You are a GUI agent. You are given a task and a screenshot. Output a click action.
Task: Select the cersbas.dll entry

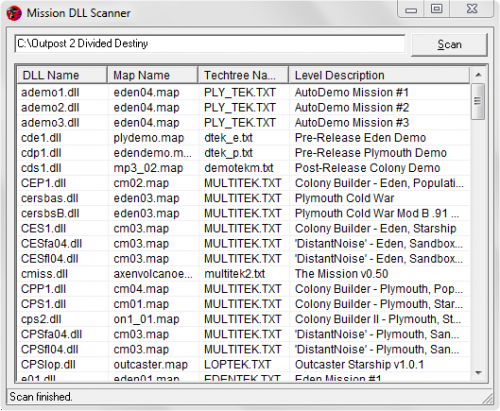[50, 198]
